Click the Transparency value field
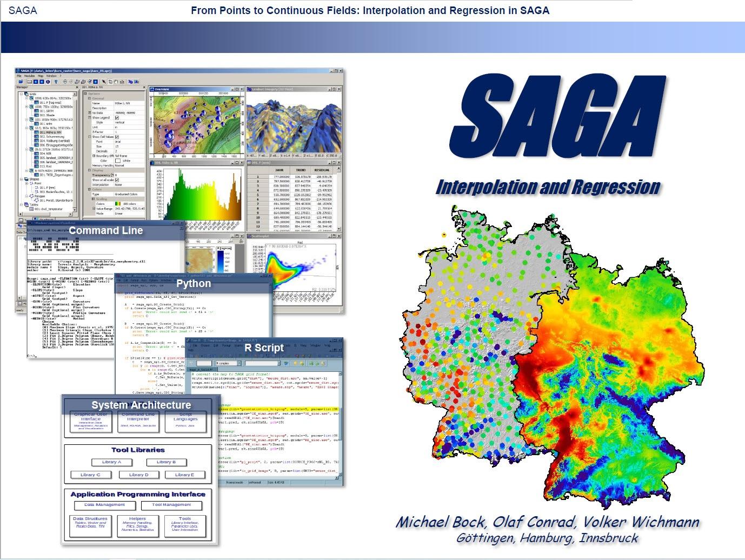745x560 pixels. click(x=129, y=175)
